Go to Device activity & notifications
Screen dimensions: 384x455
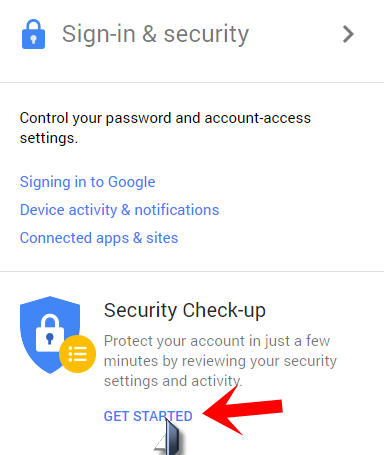119,210
